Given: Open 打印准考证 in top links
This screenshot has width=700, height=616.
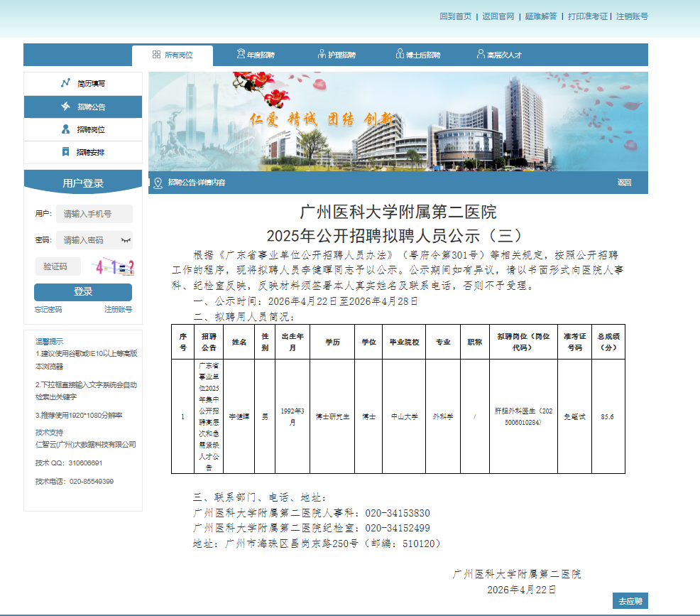Looking at the screenshot, I should pos(587,16).
